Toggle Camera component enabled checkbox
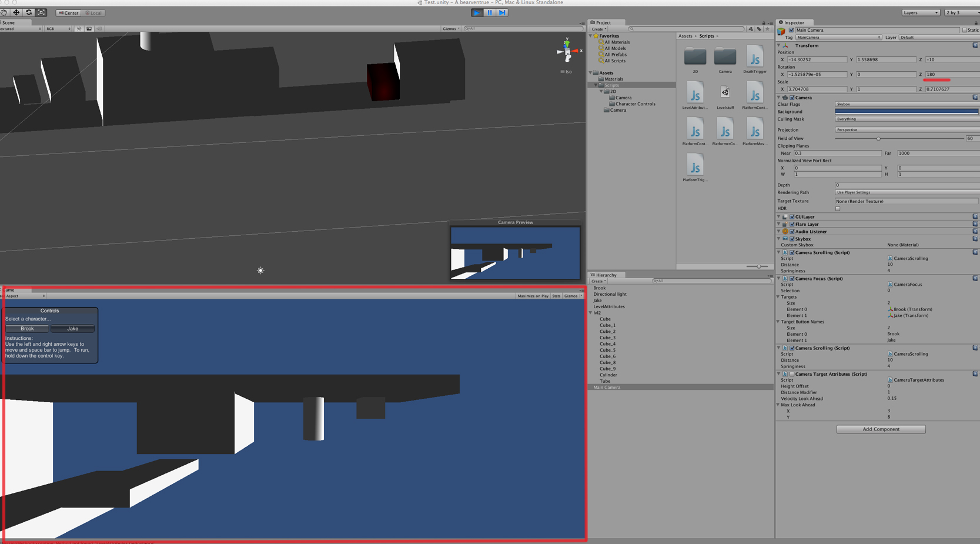Viewport: 980px width, 544px height. 792,98
